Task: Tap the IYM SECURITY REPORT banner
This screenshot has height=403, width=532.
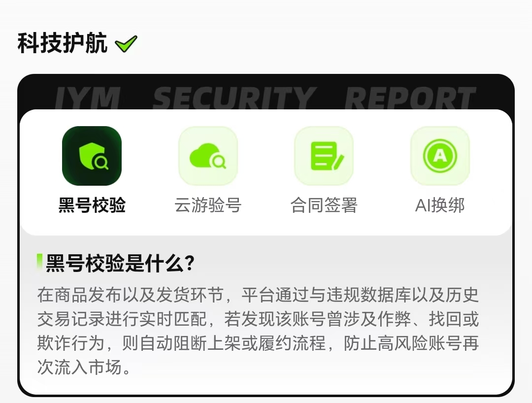Action: point(265,98)
